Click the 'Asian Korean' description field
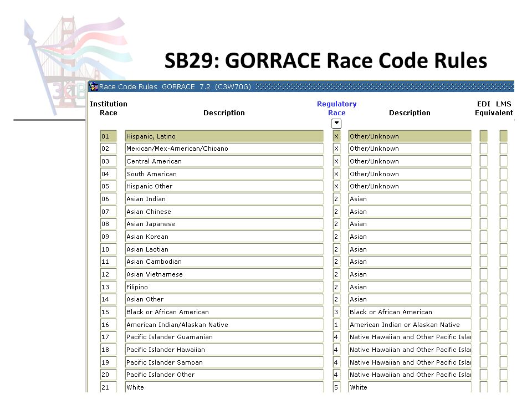 (224, 237)
